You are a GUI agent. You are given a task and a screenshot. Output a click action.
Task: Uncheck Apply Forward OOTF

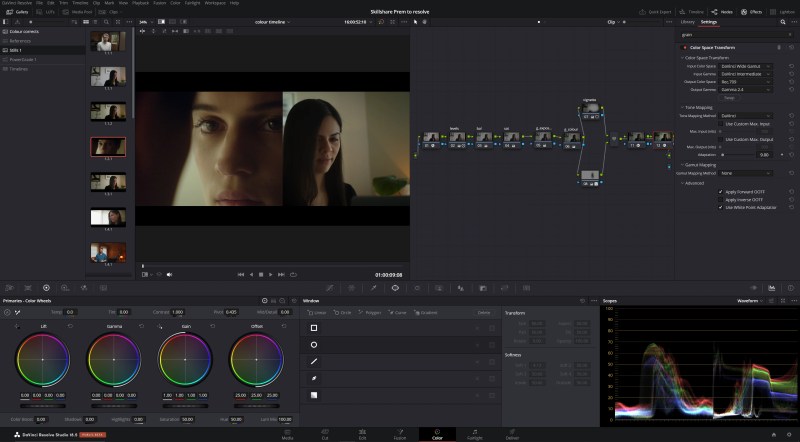point(720,192)
